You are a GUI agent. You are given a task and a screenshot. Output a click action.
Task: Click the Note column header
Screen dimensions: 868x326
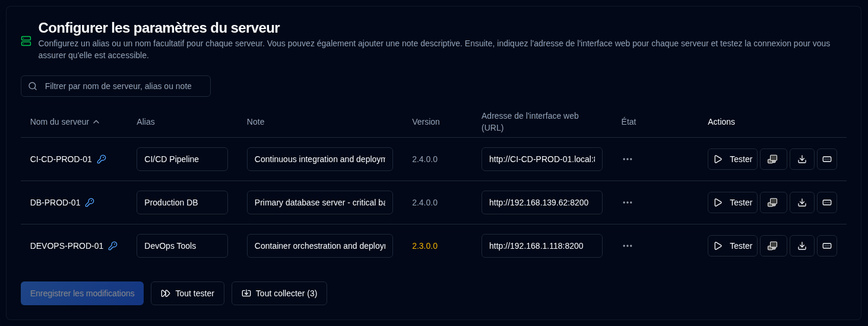click(x=255, y=122)
